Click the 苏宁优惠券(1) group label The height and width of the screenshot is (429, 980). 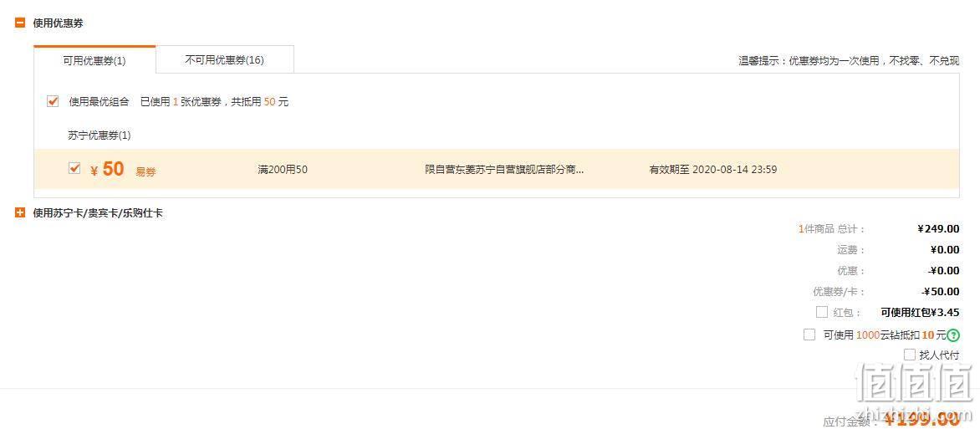coord(100,135)
